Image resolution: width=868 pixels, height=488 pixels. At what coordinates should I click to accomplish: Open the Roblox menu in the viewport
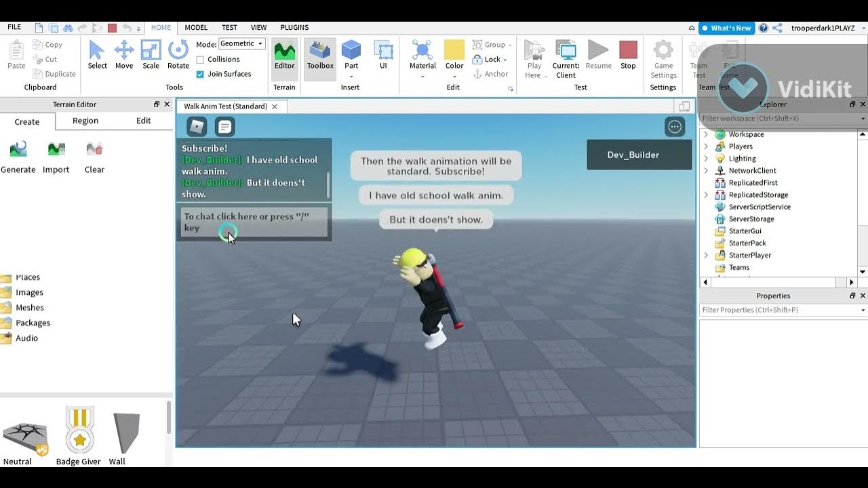197,127
